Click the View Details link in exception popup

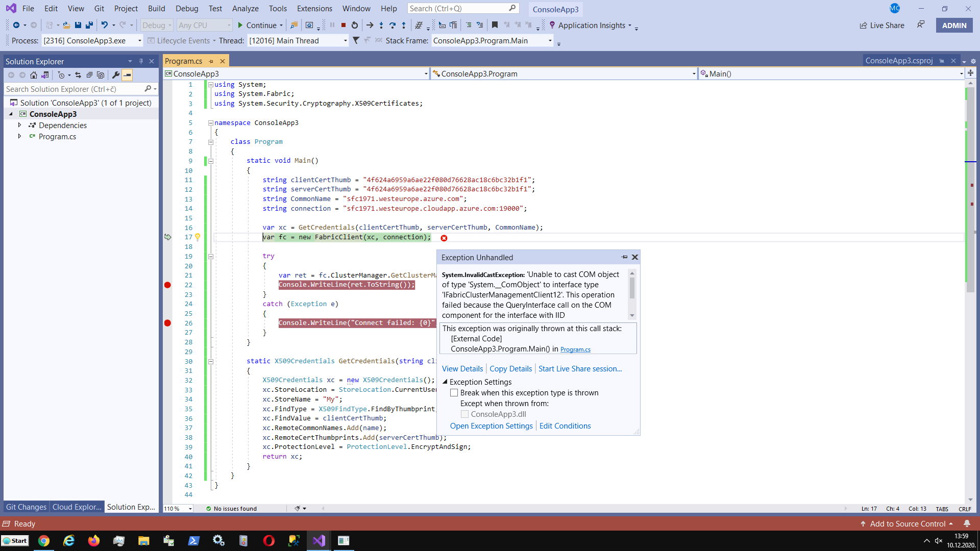pos(462,368)
